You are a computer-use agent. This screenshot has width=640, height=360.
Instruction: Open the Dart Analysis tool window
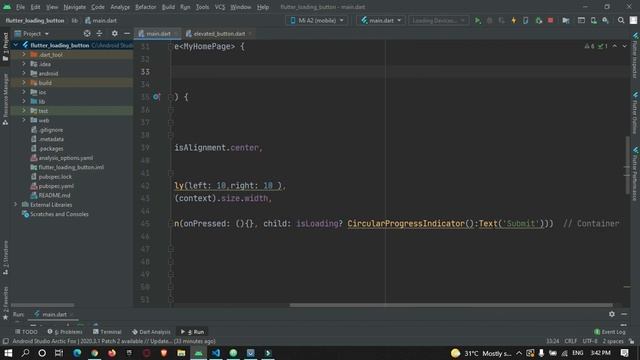[151, 332]
